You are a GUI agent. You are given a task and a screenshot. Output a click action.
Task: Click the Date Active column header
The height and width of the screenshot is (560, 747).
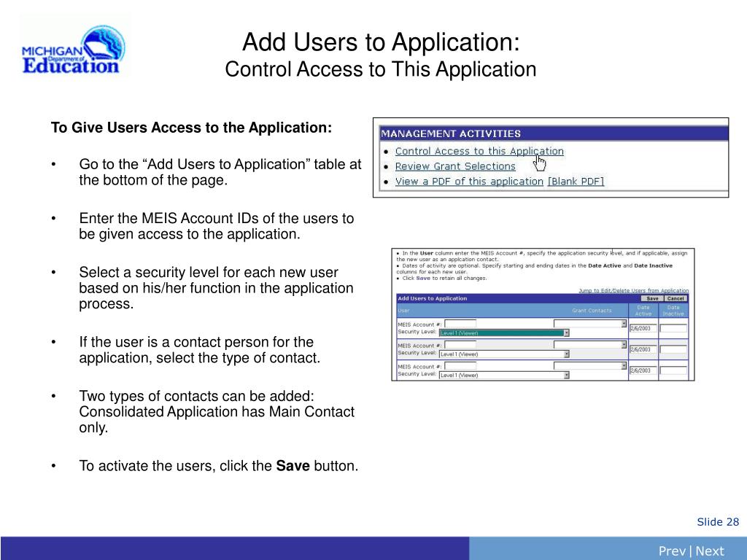(643, 311)
